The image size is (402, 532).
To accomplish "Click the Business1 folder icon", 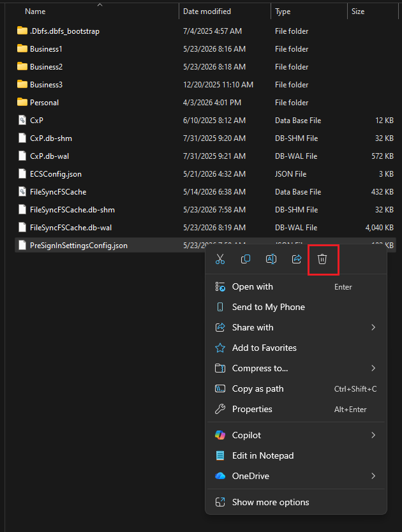I will click(22, 48).
